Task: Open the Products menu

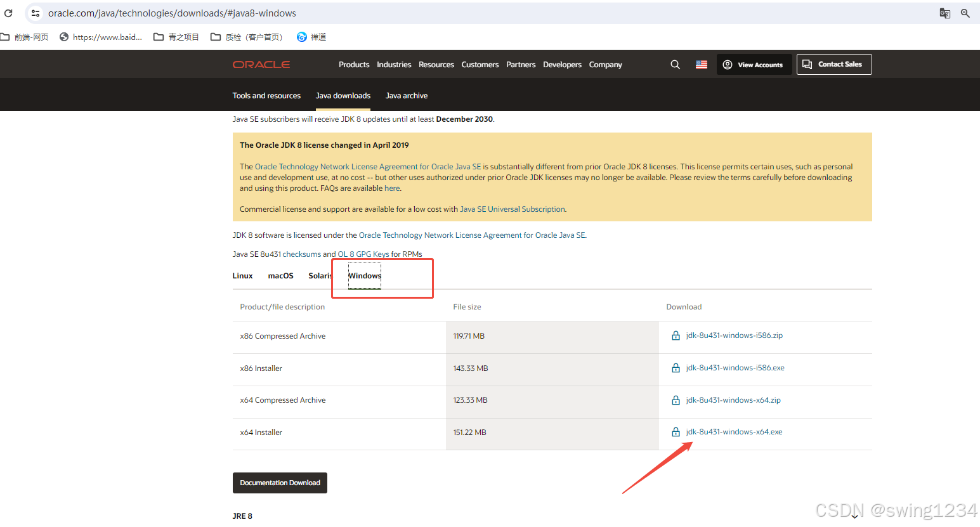Action: click(354, 65)
